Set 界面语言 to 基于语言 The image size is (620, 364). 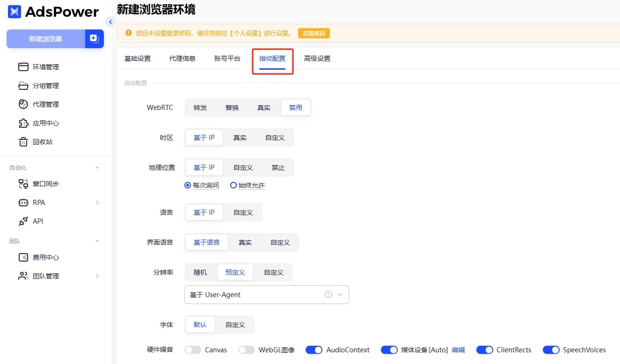[207, 242]
